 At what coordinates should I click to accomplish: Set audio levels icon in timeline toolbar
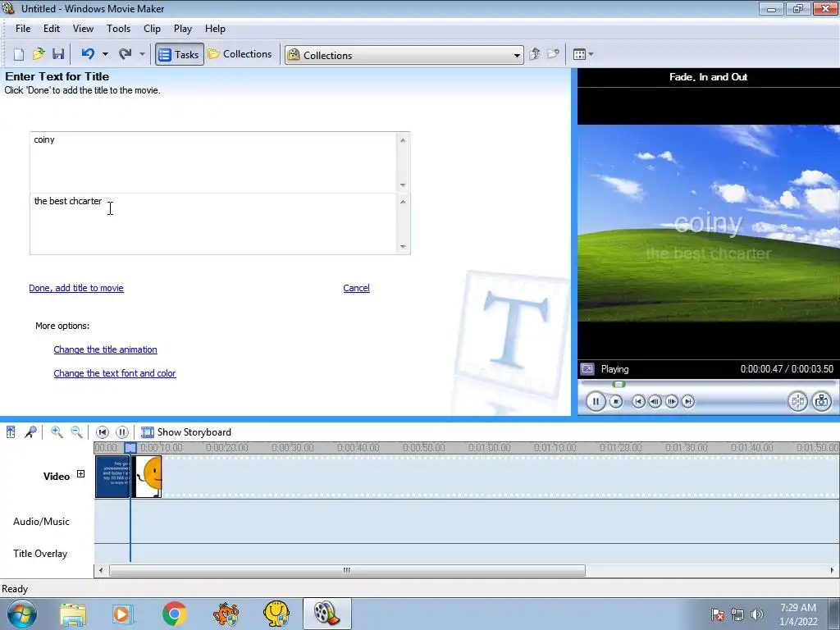(x=11, y=431)
